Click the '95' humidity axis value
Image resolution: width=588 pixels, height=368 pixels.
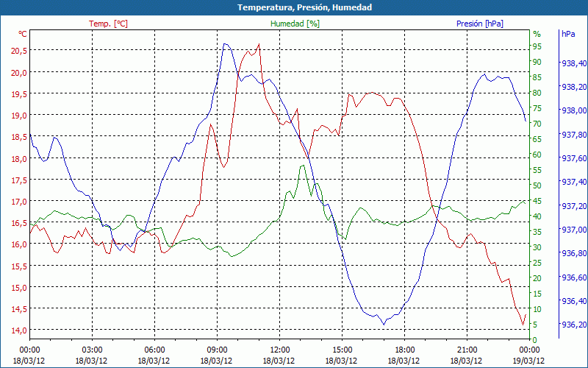click(537, 46)
